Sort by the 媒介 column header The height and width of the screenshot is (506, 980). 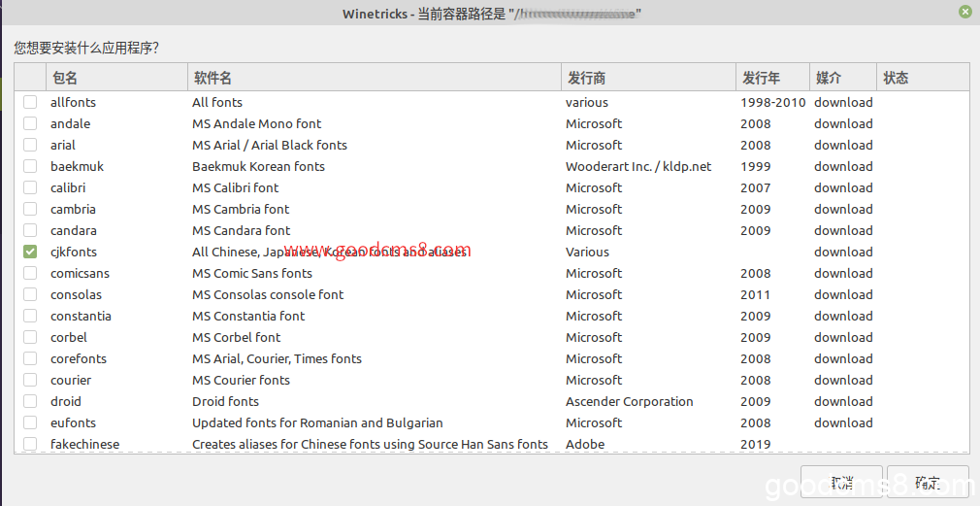tap(843, 78)
